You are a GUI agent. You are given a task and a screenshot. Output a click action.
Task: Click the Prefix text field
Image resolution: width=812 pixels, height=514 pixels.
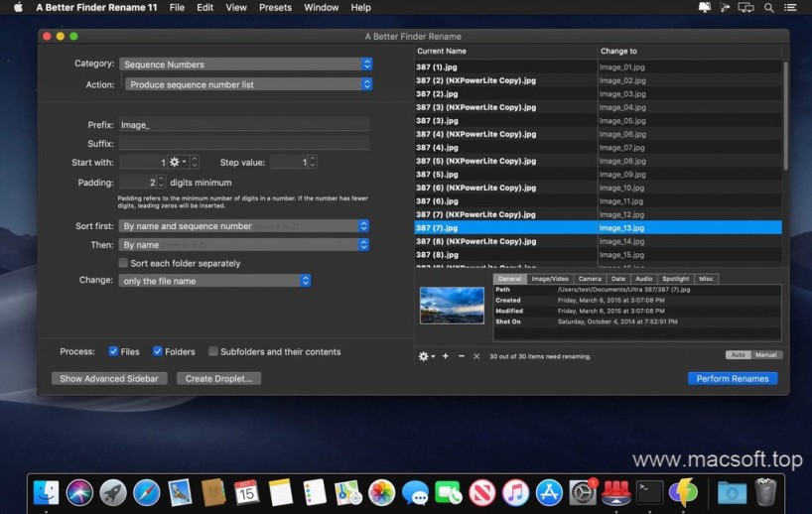[x=243, y=125]
